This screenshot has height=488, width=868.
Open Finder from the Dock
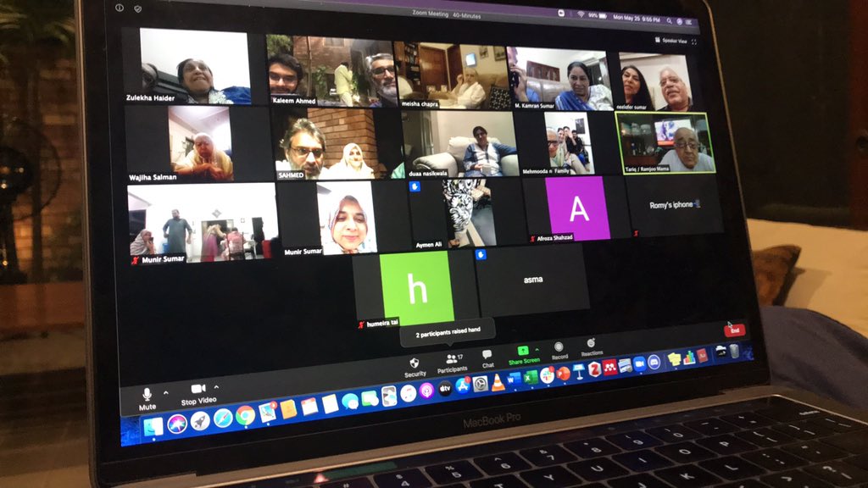pos(153,426)
